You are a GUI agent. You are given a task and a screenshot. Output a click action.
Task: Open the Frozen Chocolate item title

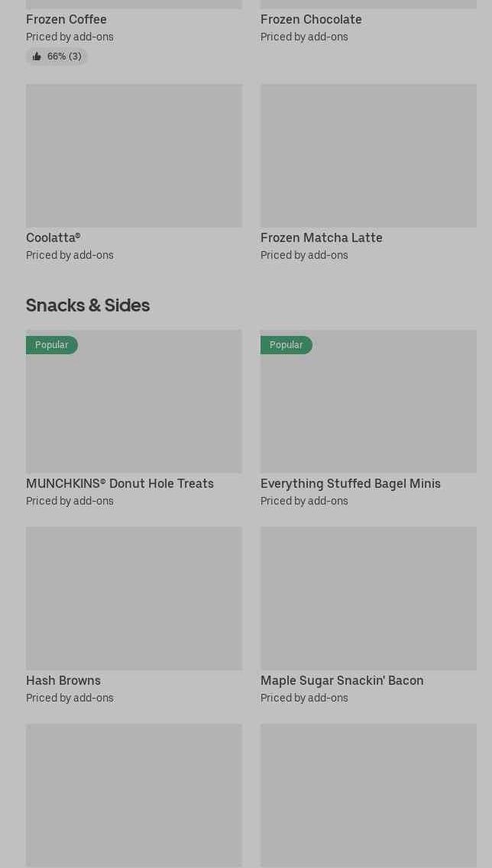311,19
